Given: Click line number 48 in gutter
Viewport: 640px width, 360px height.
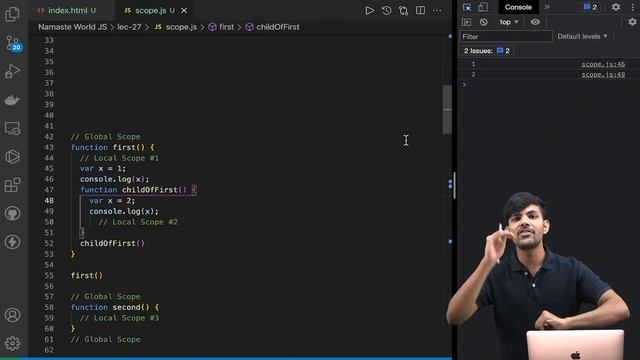Looking at the screenshot, I should tap(49, 200).
